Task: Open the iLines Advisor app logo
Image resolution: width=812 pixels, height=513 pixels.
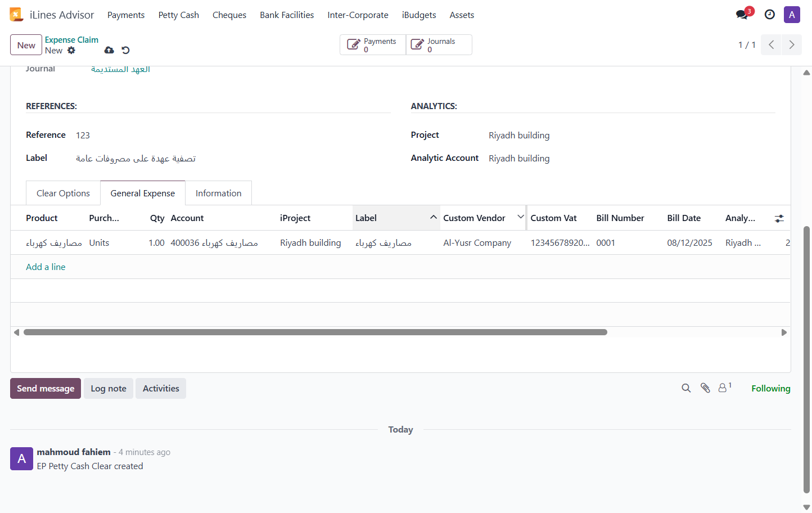Action: coord(16,15)
